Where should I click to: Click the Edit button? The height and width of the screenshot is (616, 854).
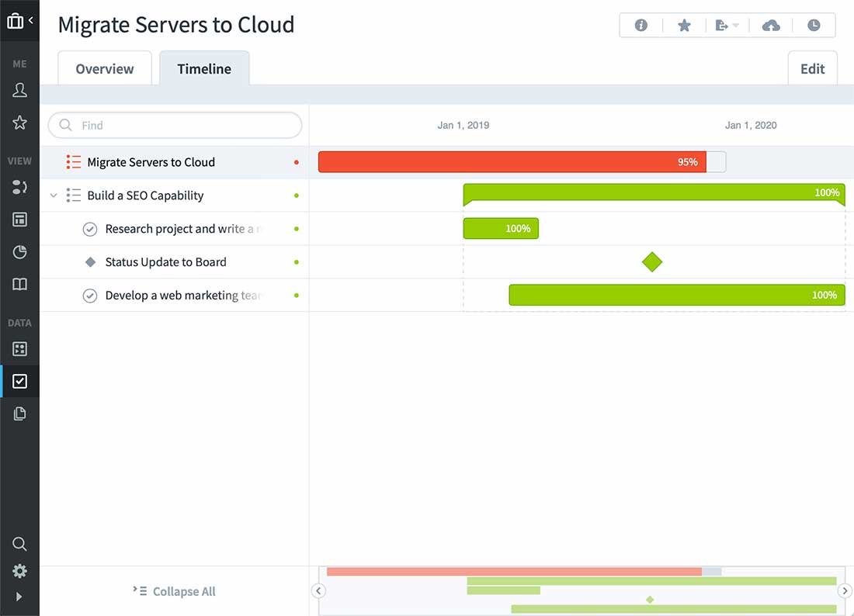[812, 69]
